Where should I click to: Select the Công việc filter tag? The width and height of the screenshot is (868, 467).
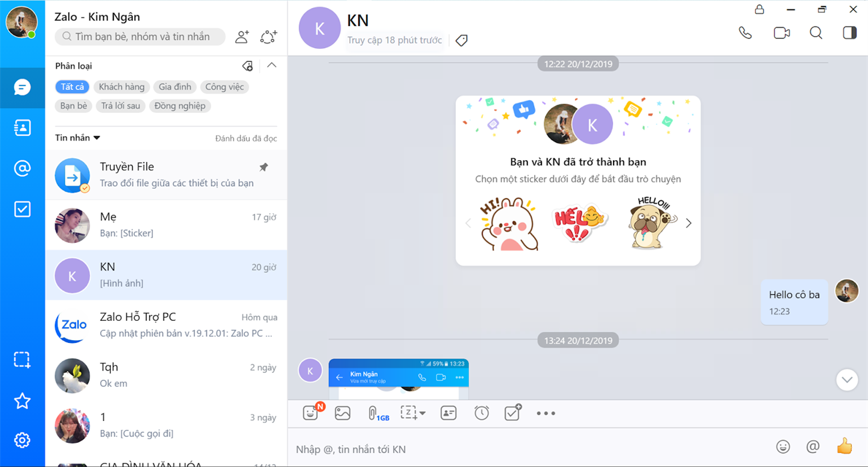point(225,87)
